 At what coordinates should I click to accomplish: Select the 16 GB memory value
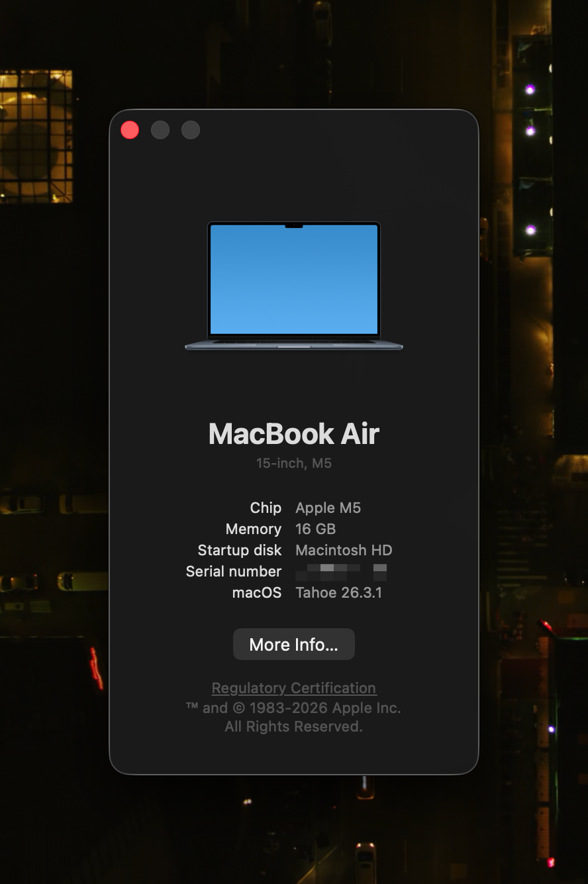(x=315, y=529)
